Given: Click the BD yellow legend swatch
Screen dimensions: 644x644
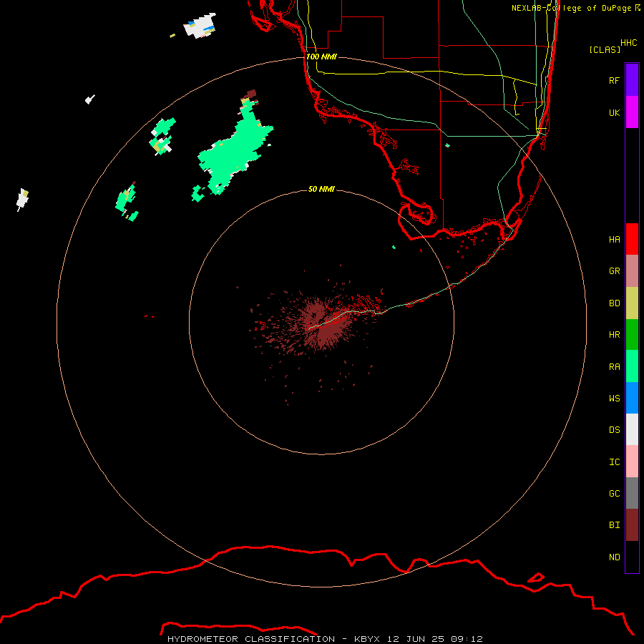Looking at the screenshot, I should [632, 303].
